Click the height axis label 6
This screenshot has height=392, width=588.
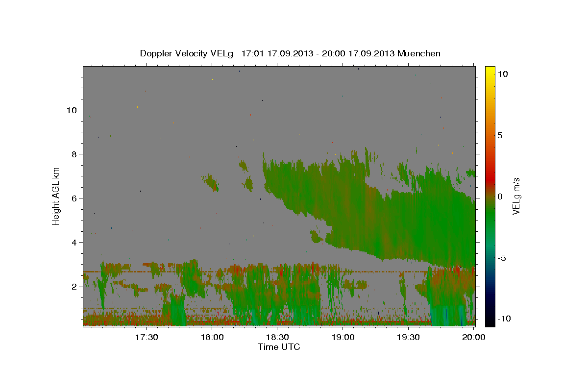tap(74, 198)
